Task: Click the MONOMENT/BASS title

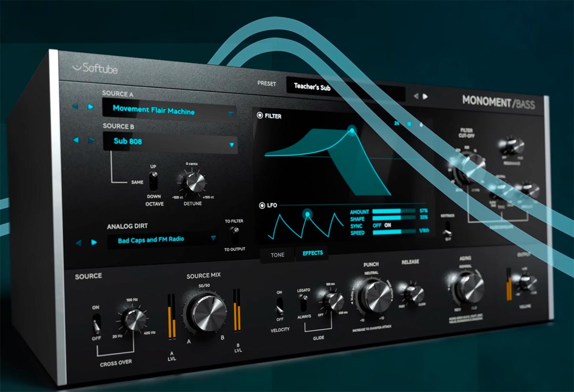Action: (498, 101)
